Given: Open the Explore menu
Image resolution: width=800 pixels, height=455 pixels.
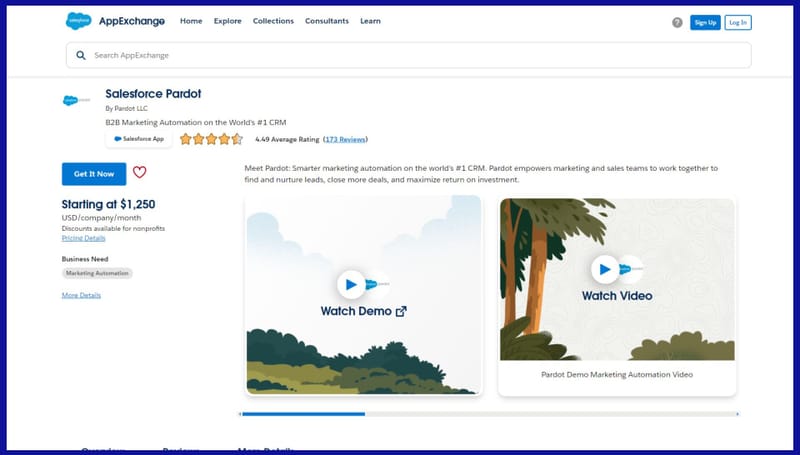Looking at the screenshot, I should (227, 21).
